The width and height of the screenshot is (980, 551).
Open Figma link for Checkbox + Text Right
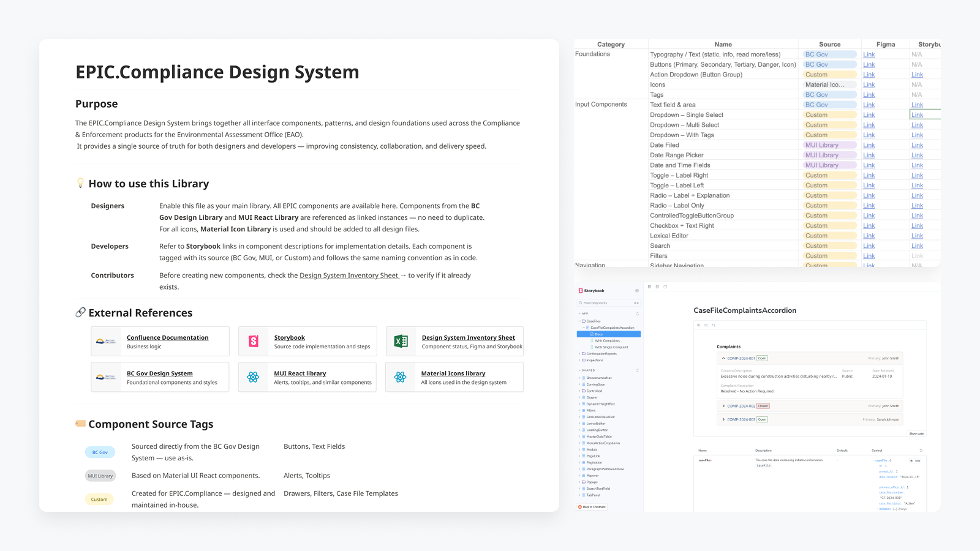pyautogui.click(x=869, y=226)
